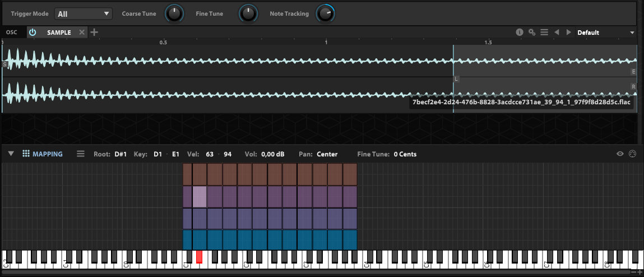Viewport: 644px width, 277px height.
Task: Open the oscillator info icon
Action: (520, 32)
